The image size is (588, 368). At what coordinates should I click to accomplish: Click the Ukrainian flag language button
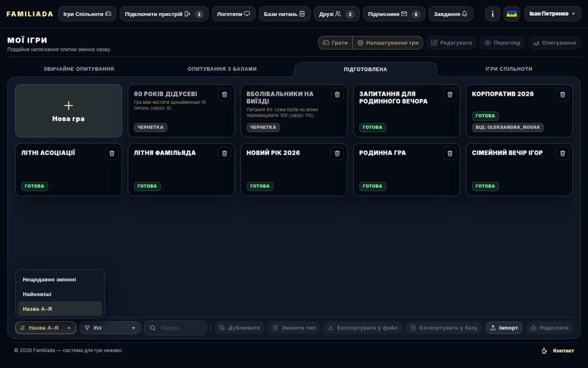click(512, 14)
